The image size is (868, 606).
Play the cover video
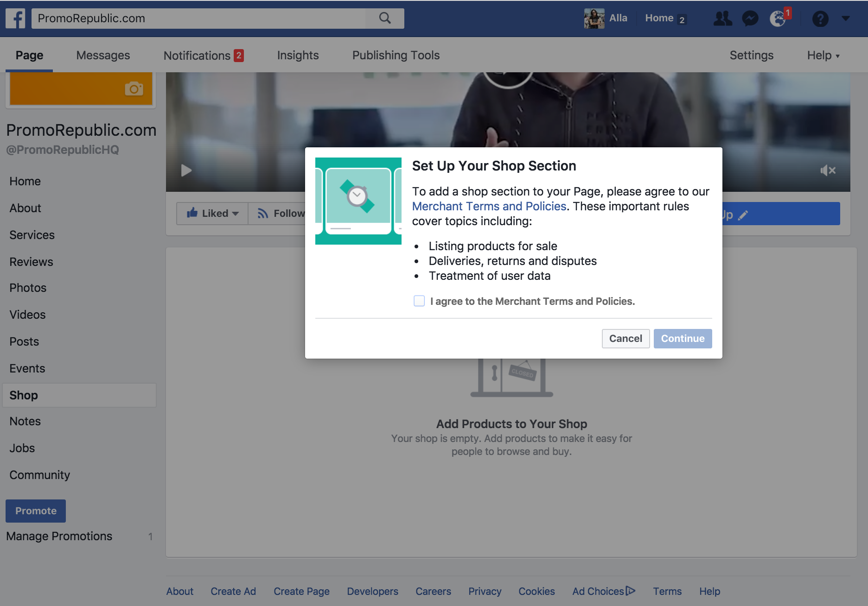coord(186,170)
